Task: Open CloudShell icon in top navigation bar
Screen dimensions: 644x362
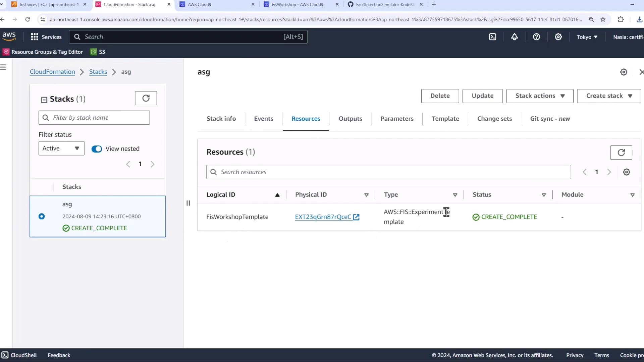Action: [492, 37]
